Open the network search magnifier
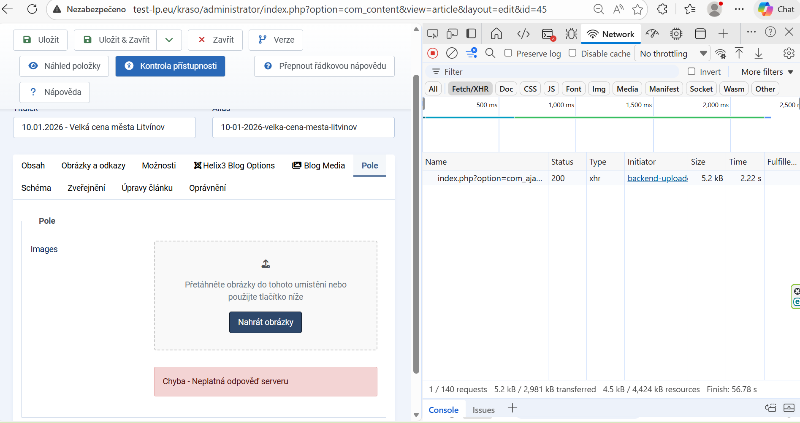The image size is (800, 423). click(489, 53)
